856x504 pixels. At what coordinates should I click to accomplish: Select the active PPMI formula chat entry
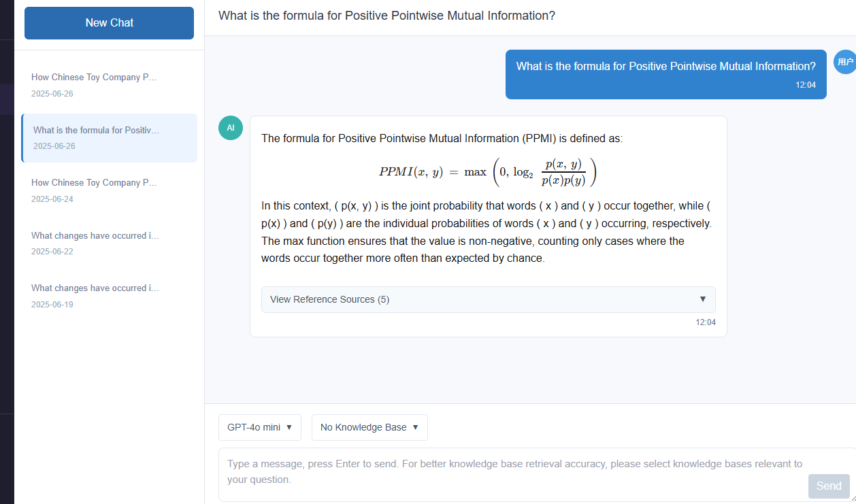click(109, 138)
